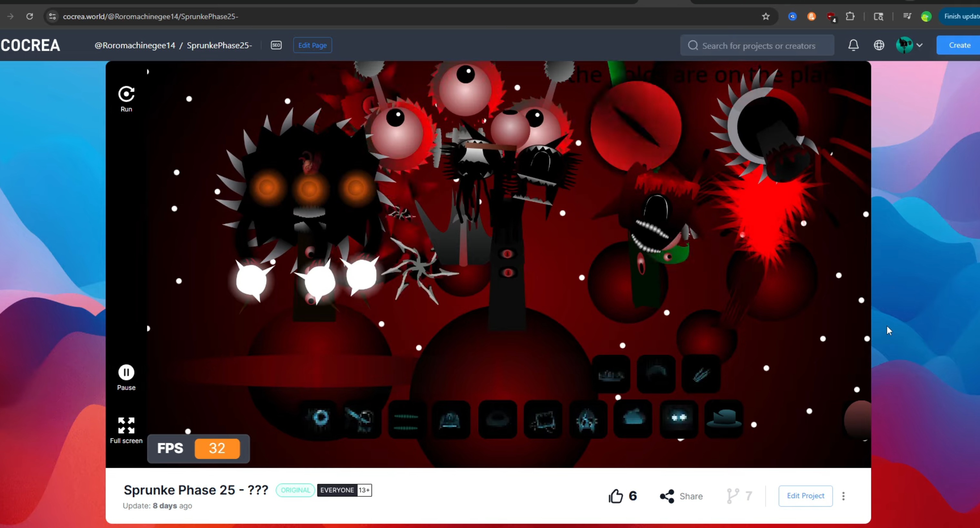View site information icon in address bar
The height and width of the screenshot is (528, 980).
click(x=53, y=16)
